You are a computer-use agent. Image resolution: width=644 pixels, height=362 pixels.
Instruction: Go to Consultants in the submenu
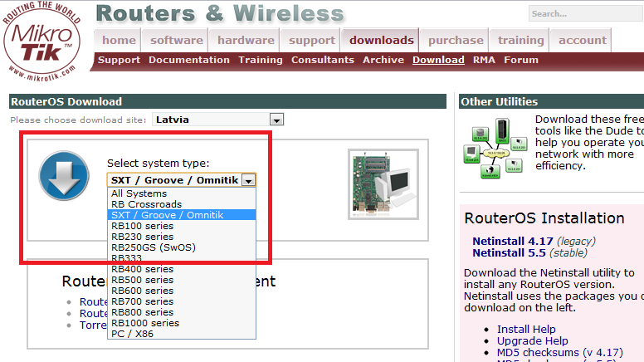(x=322, y=60)
